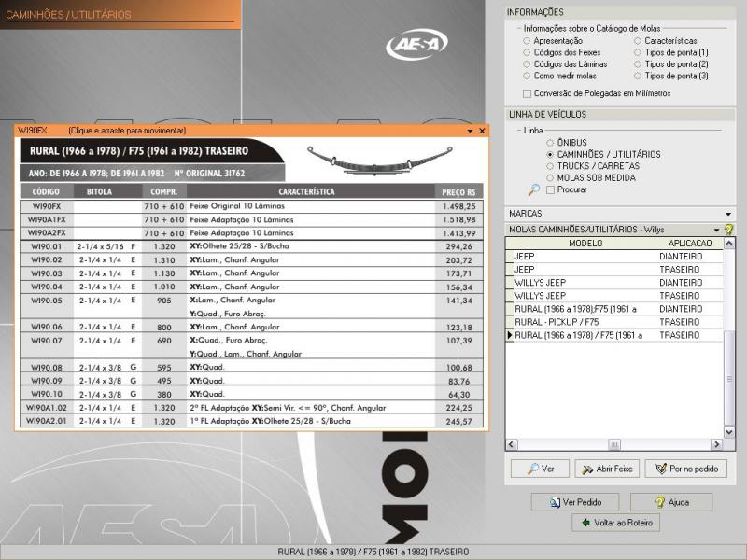The image size is (747, 560).
Task: Click the APLICACAO column header
Action: [x=689, y=243]
